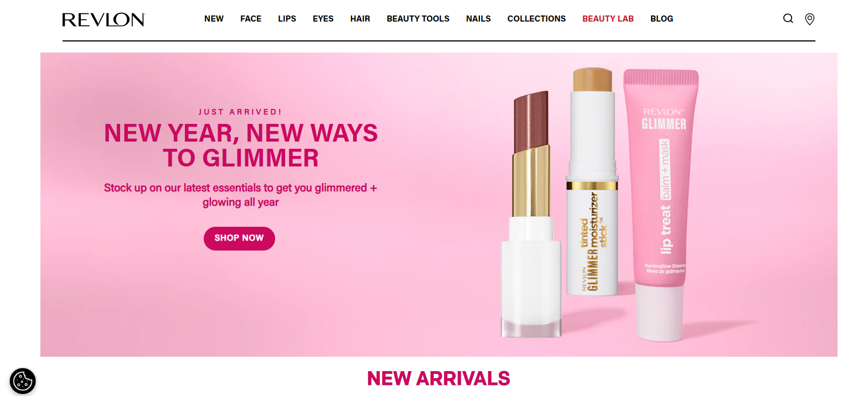
Task: Click the brown lipstick product image
Action: coord(530,216)
